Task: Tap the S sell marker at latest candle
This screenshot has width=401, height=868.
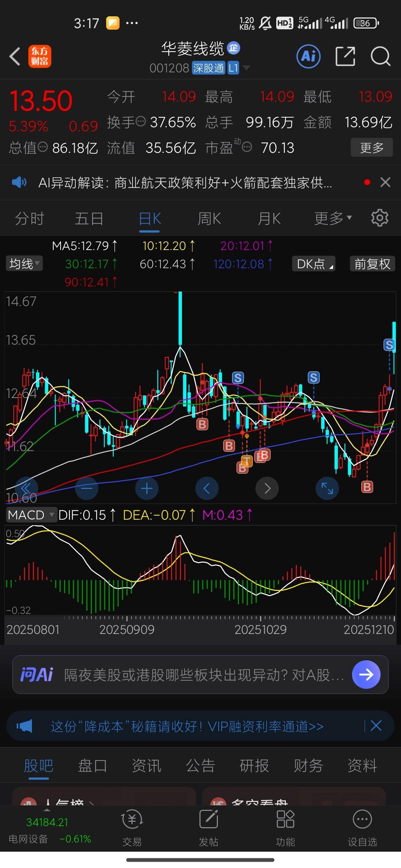Action: pyautogui.click(x=389, y=345)
